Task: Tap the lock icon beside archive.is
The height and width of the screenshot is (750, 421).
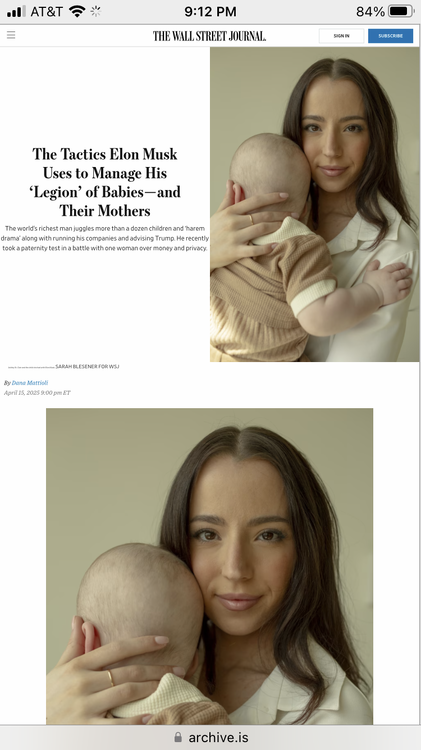Action: [178, 737]
